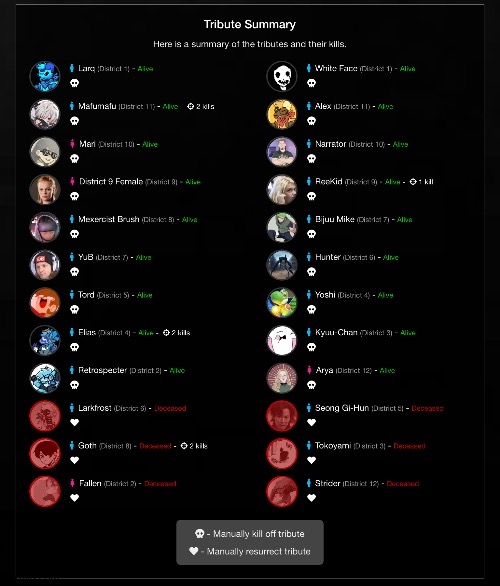Open Mafumafu's avatar thumbnail
The width and height of the screenshot is (500, 586).
click(45, 114)
